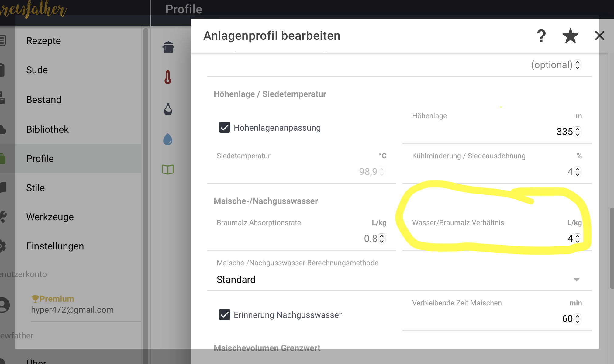Click the kettle equipment profile icon
Viewport: 614px width, 364px height.
pyautogui.click(x=168, y=47)
